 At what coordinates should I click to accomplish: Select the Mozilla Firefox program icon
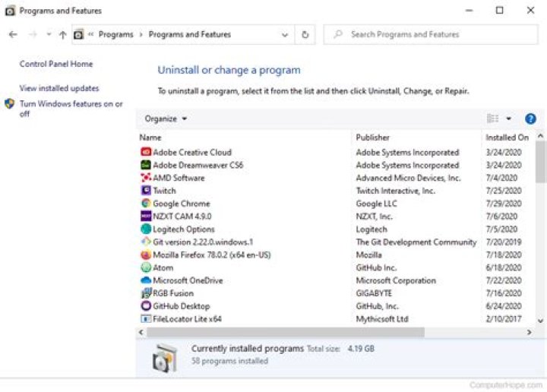click(x=146, y=255)
